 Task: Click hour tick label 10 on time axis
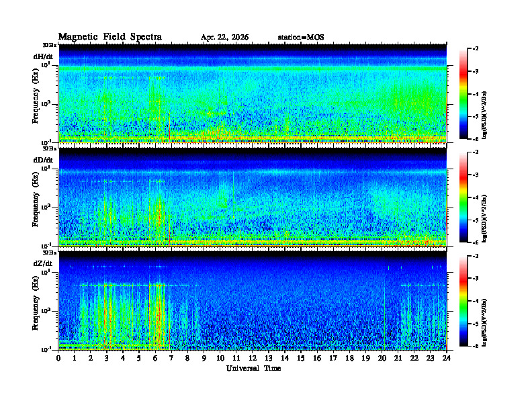tap(220, 358)
